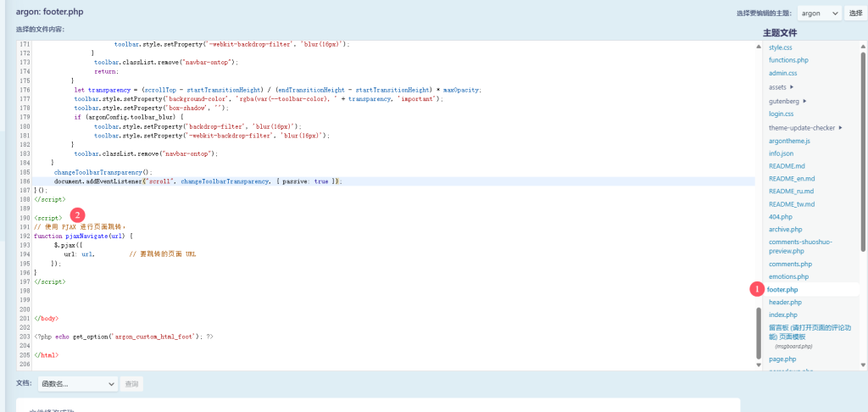
Task: Open archive.php theme file
Action: 786,229
